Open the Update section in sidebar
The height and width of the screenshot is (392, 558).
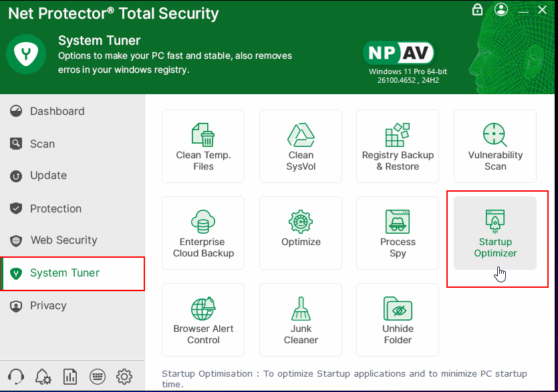click(48, 176)
